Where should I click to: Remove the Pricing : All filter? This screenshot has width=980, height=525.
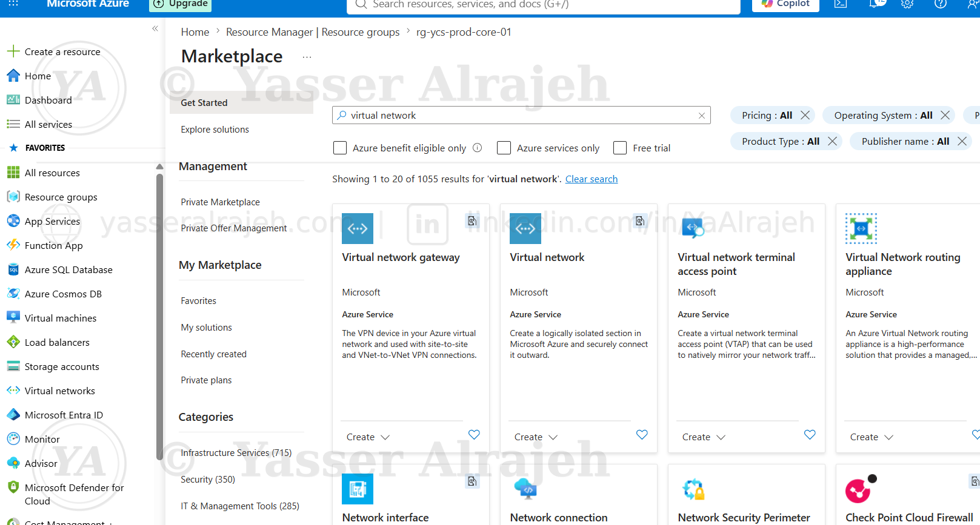805,115
